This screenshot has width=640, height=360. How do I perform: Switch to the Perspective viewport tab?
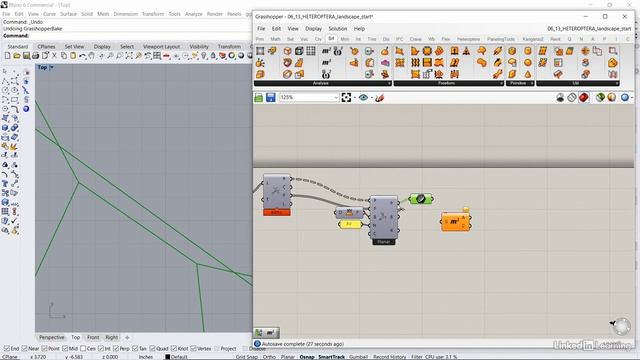coord(52,338)
